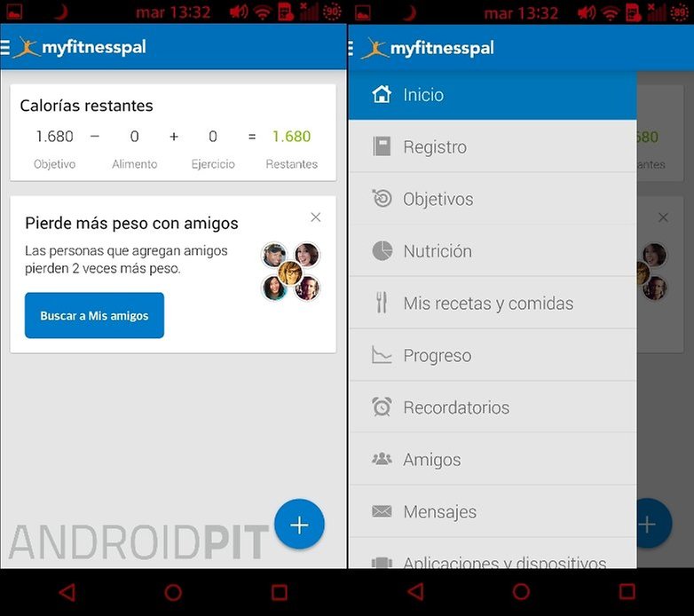This screenshot has width=694, height=616.
Task: Tap Android back button on left screen
Action: (x=67, y=592)
